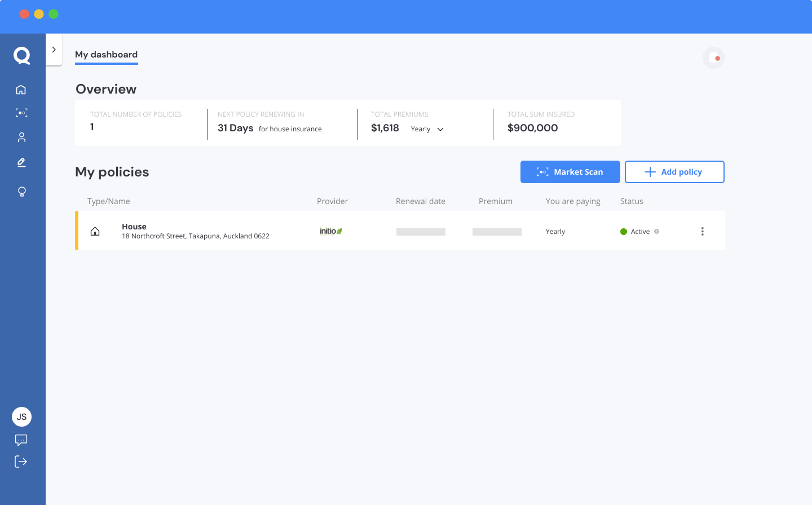Click the You are paying column header
812x505 pixels.
click(573, 201)
